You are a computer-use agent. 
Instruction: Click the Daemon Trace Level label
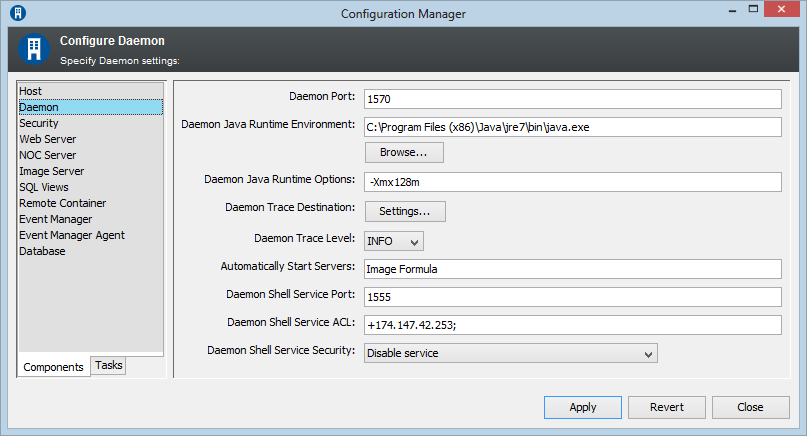pyautogui.click(x=305, y=238)
